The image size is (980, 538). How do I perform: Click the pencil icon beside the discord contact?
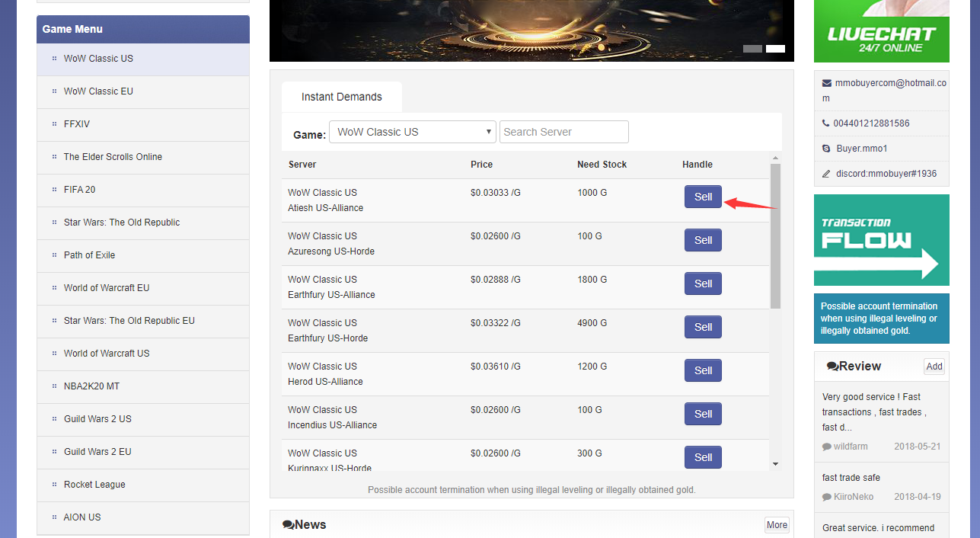point(825,173)
